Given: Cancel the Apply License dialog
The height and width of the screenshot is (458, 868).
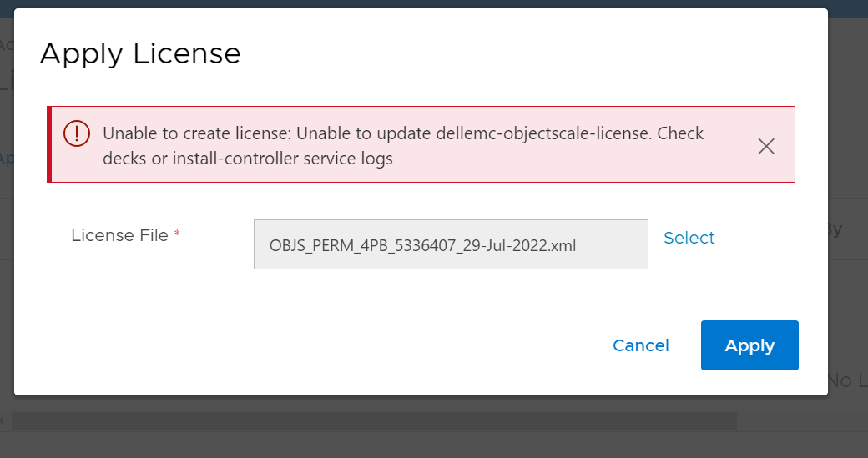Looking at the screenshot, I should tap(640, 345).
